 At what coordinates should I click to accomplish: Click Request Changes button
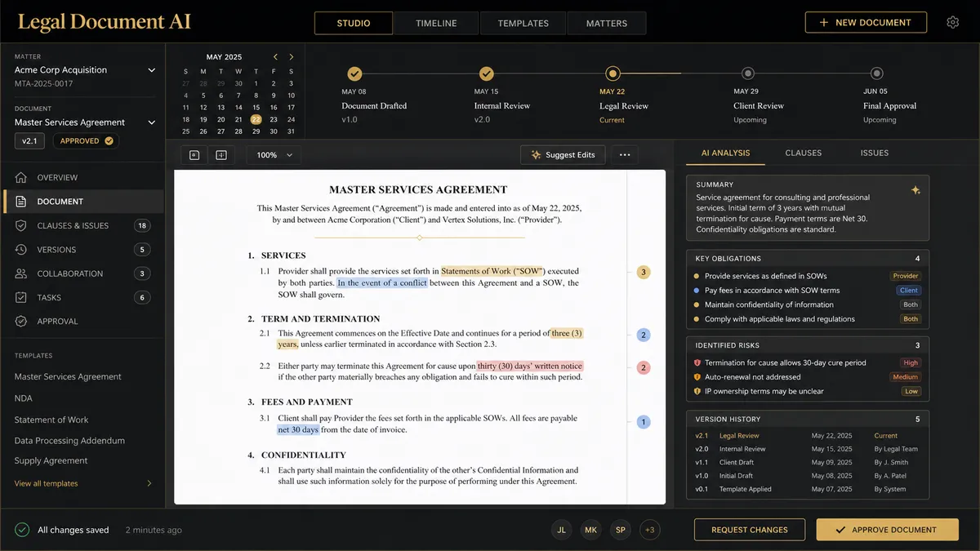point(750,530)
